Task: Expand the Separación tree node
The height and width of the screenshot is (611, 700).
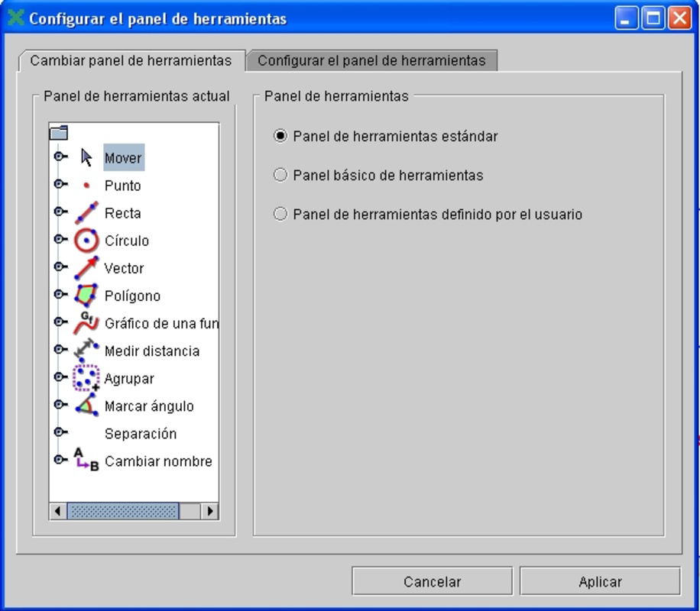Action: coord(60,432)
